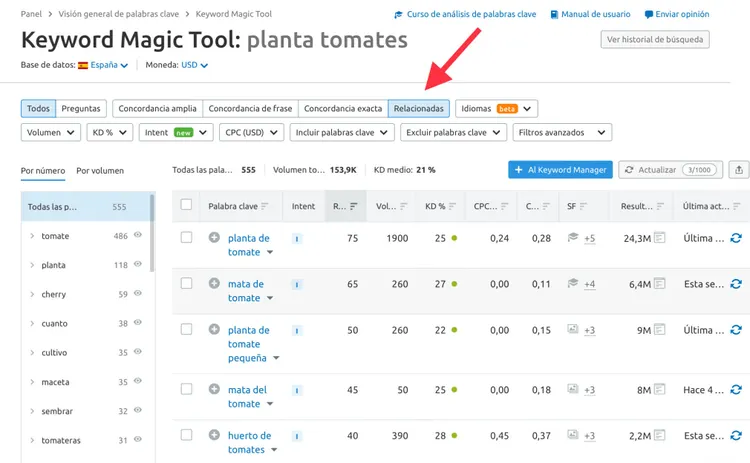The height and width of the screenshot is (463, 750).
Task: Change currency USD dropdown
Action: [x=194, y=65]
